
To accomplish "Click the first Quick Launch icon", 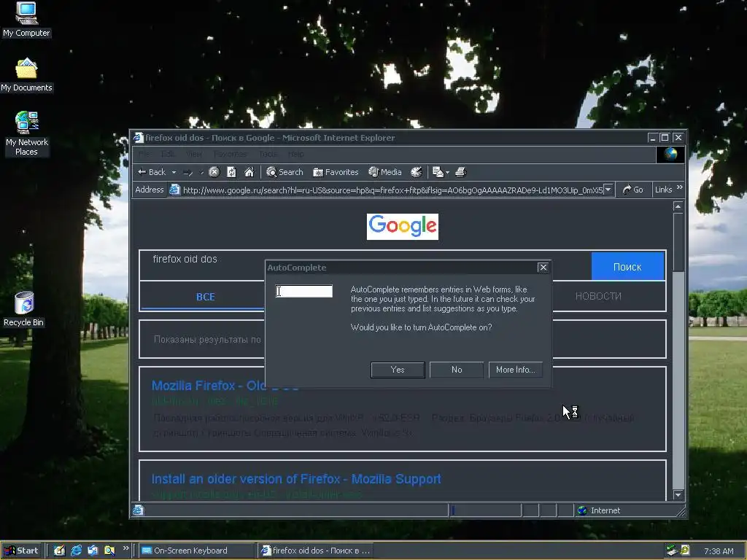I will (x=59, y=551).
